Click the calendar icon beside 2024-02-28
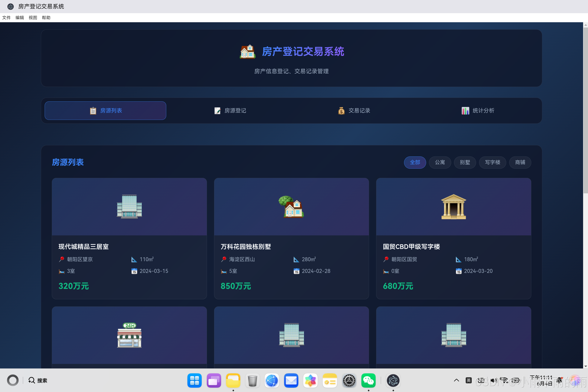588x392 pixels. 296,271
